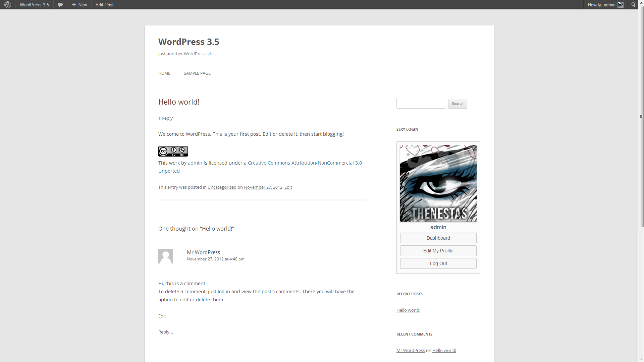Click the admin avatar in the admin bar
Viewport: 644px width, 362px height.
click(621, 5)
